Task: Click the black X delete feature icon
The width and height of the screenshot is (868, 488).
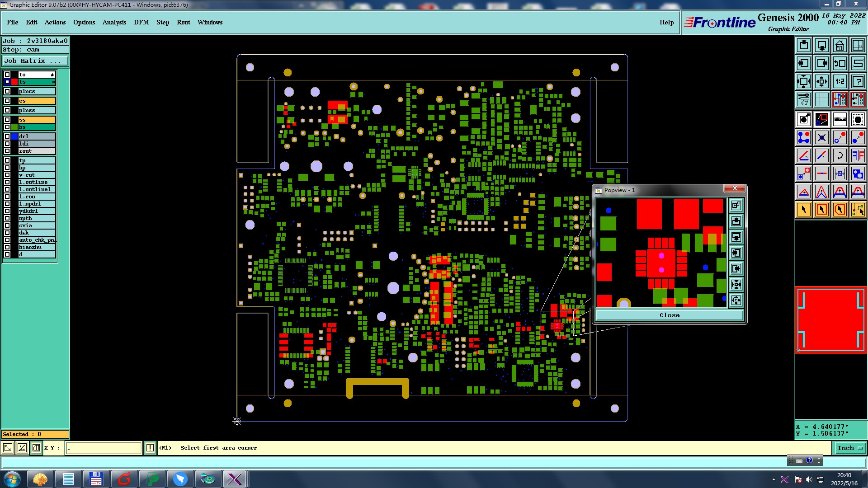Action: 822,137
